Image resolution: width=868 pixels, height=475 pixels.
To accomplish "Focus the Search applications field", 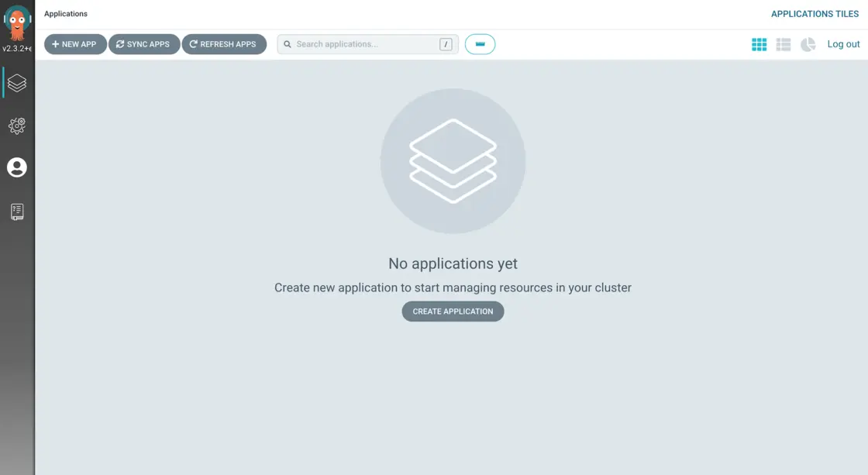I will coord(364,44).
